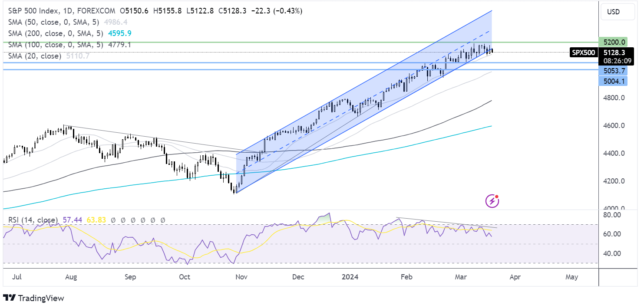
Task: Click the 5200.0 green price label
Action: pyautogui.click(x=614, y=42)
